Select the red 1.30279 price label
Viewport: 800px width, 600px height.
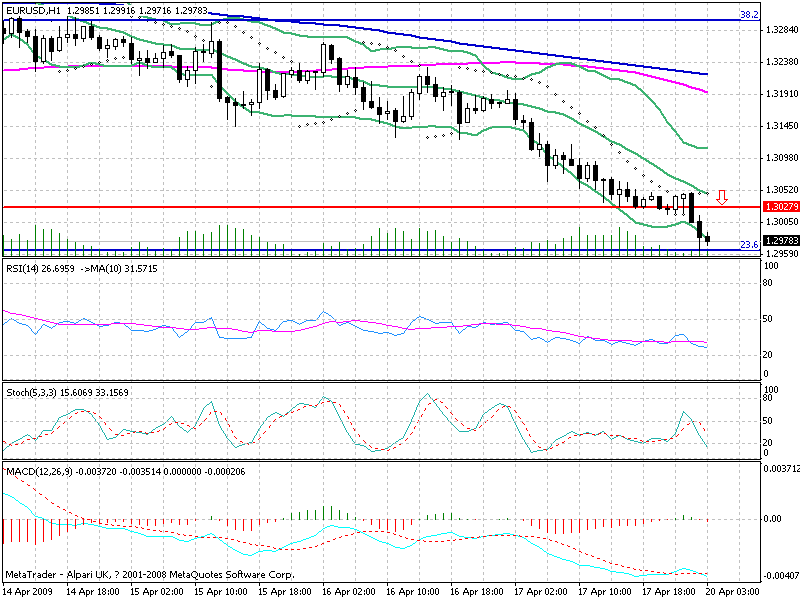tap(781, 207)
